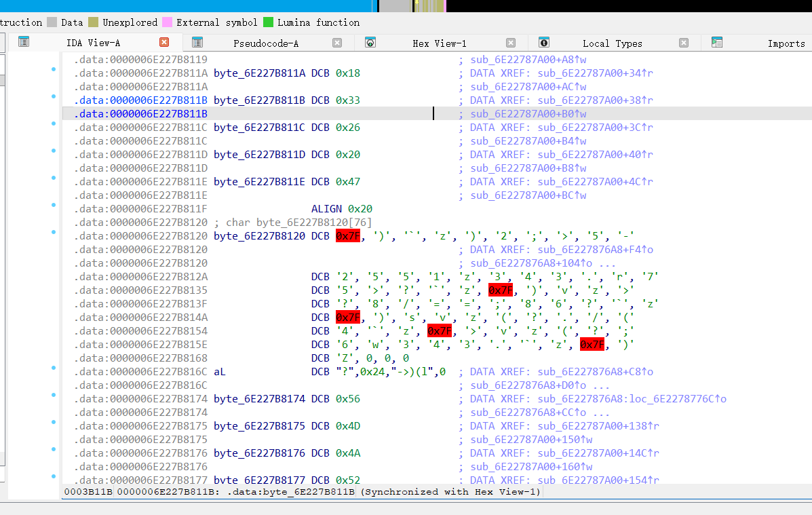Select the byte_6E227B811D label
Viewport: 812px width, 515px height.
tap(259, 155)
